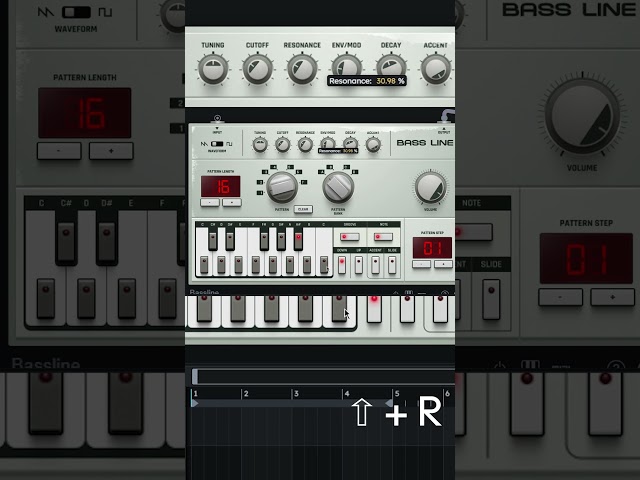Screen dimensions: 640x480
Task: Click the G# black key in center panel
Action: tap(281, 241)
